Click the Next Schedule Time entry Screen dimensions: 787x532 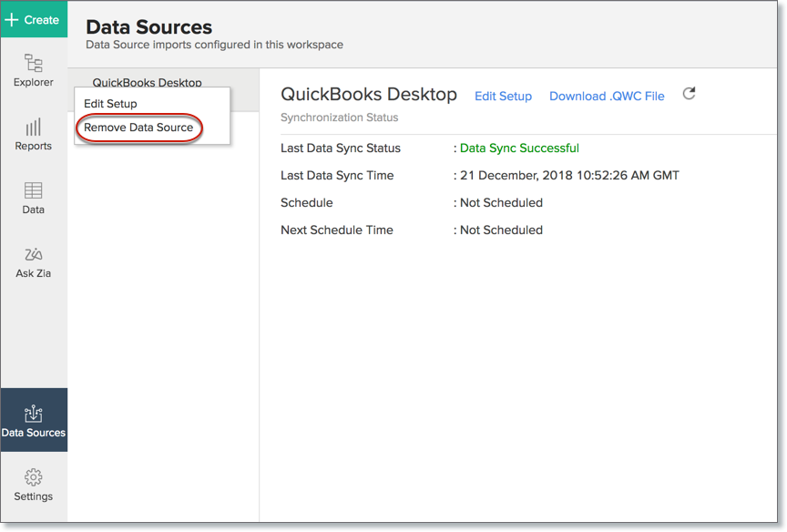coord(338,230)
